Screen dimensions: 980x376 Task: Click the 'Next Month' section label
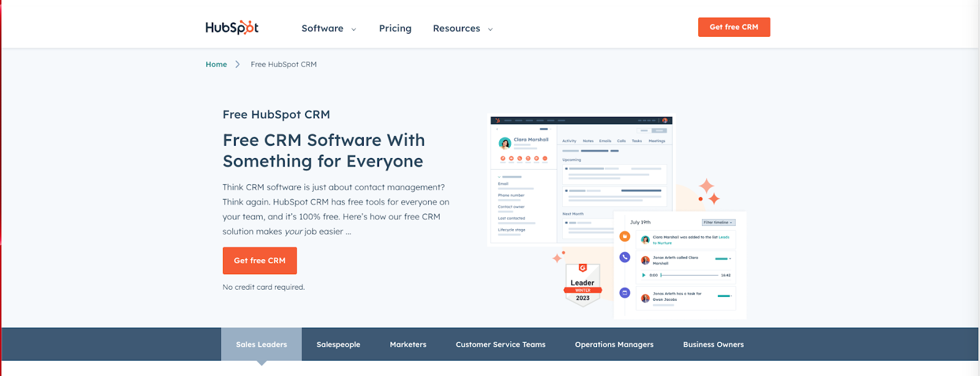coord(573,214)
